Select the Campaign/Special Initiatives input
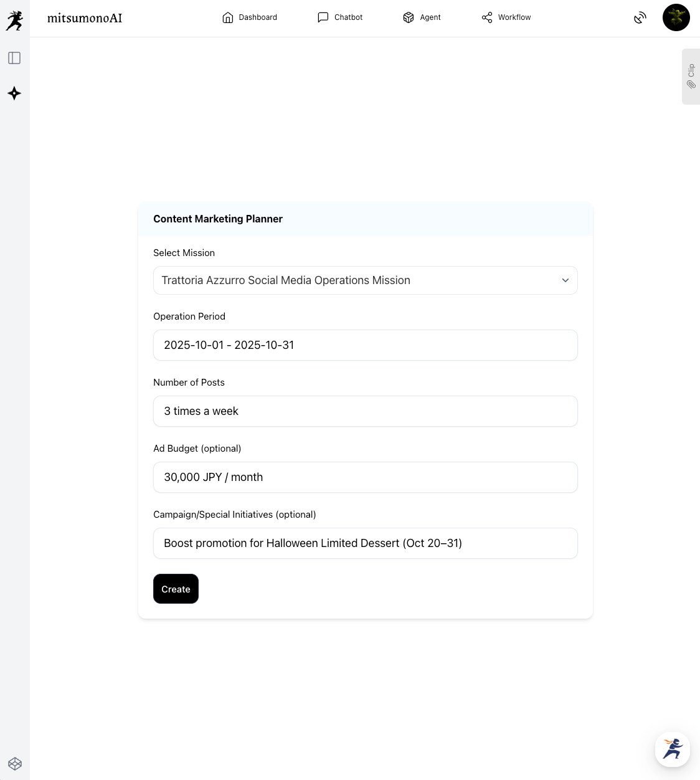 coord(365,543)
